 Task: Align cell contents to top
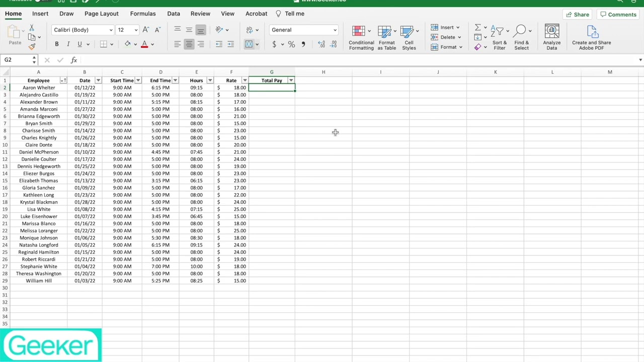pyautogui.click(x=177, y=30)
